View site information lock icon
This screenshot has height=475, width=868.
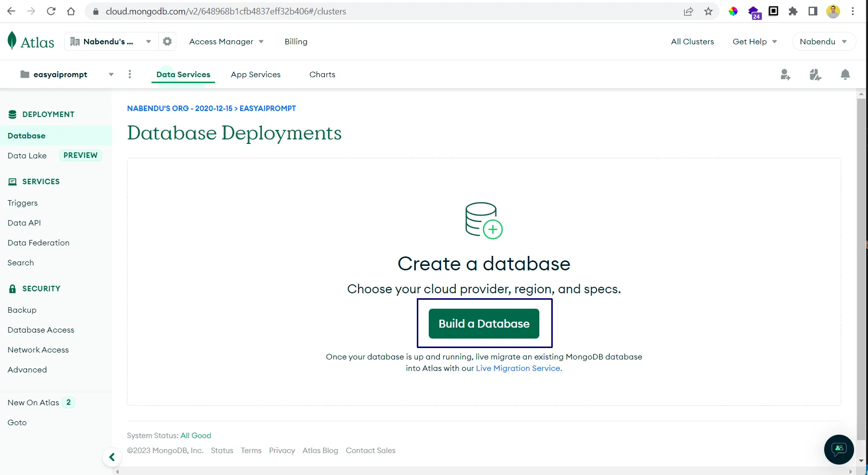click(x=96, y=11)
